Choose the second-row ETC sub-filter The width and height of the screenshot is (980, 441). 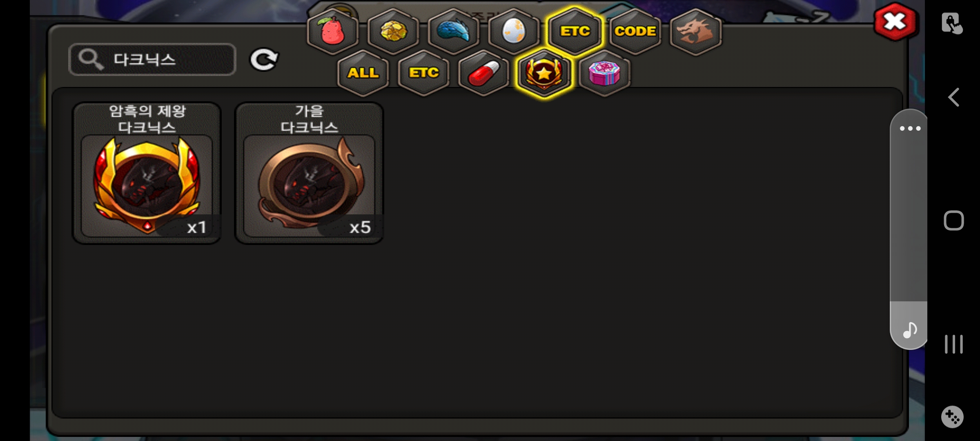[423, 73]
